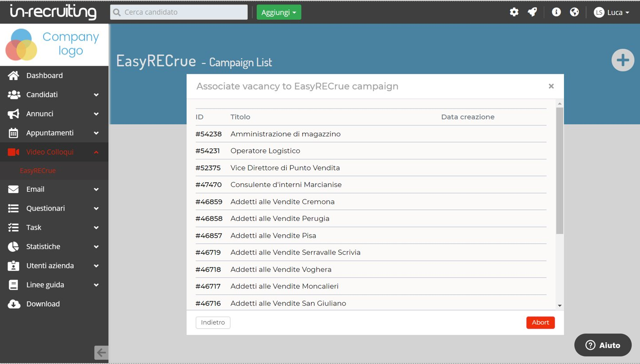The image size is (640, 364).
Task: Focus the Cerca candidato search field
Action: (179, 12)
